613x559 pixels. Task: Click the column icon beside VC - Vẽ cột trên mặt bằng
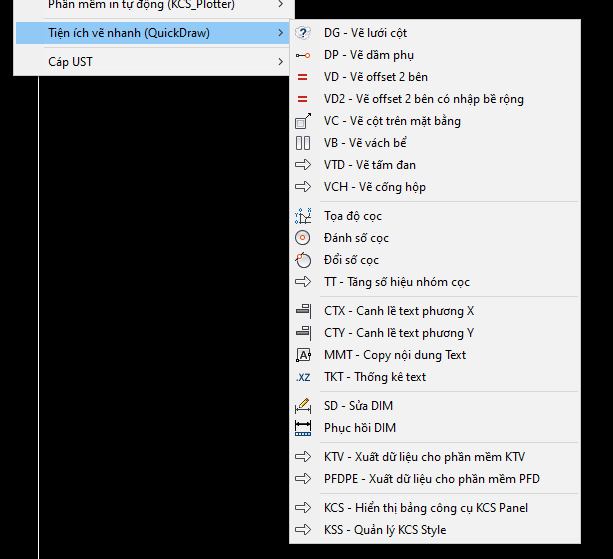coord(303,121)
